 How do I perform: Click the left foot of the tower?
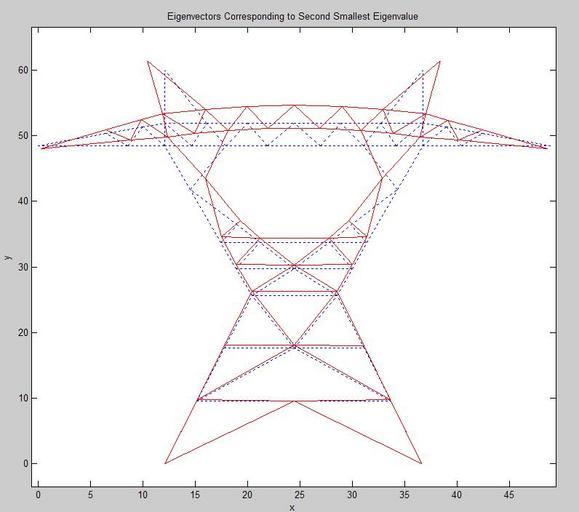165,463
